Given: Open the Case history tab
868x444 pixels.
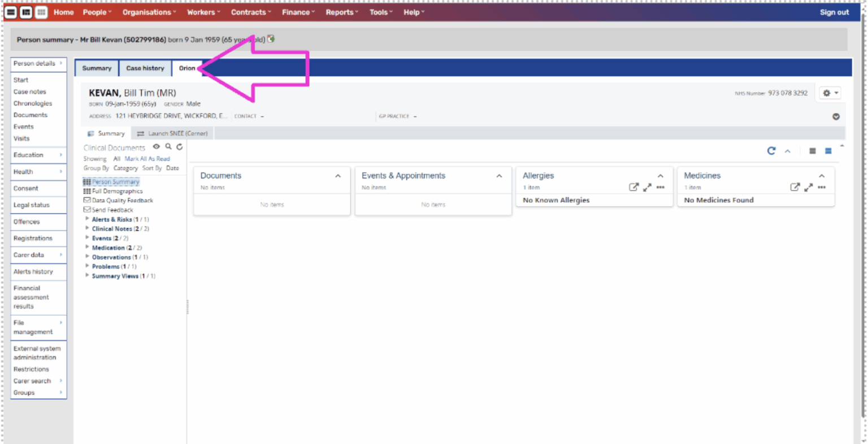Looking at the screenshot, I should [145, 68].
